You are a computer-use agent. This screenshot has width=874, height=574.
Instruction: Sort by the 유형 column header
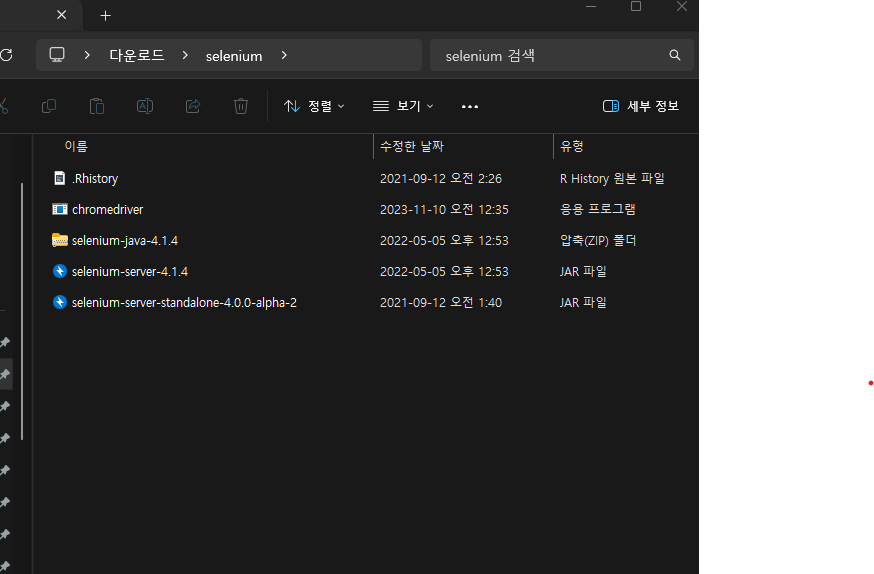pyautogui.click(x=572, y=146)
